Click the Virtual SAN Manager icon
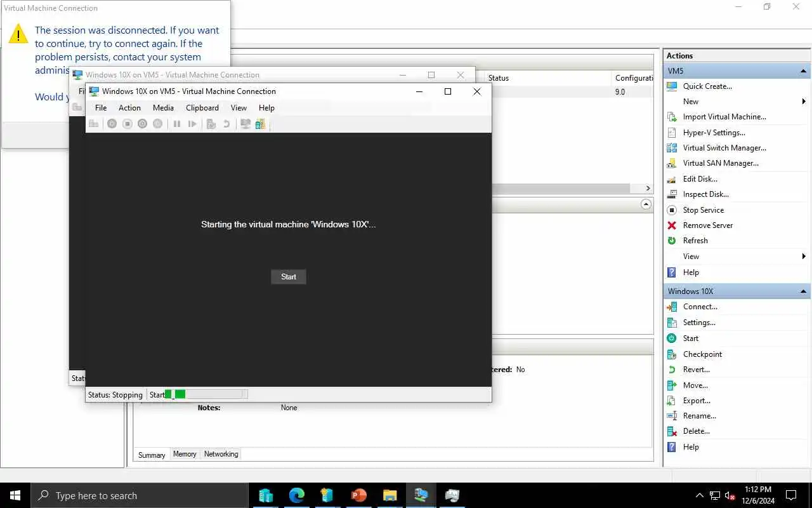812x508 pixels. (672, 163)
